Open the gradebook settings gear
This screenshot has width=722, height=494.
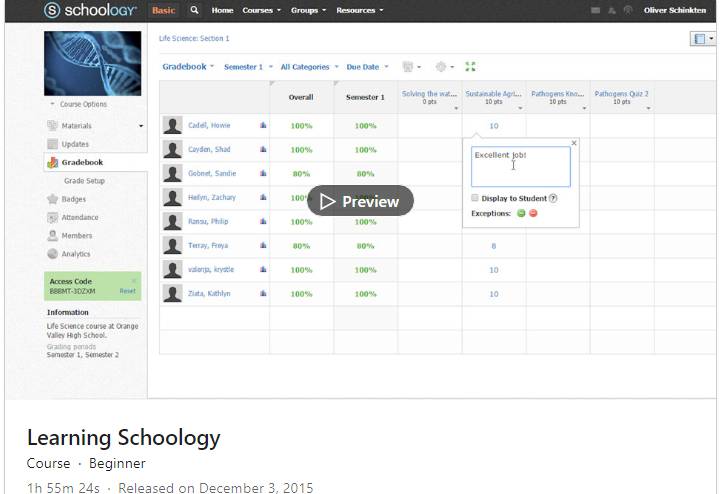[441, 67]
